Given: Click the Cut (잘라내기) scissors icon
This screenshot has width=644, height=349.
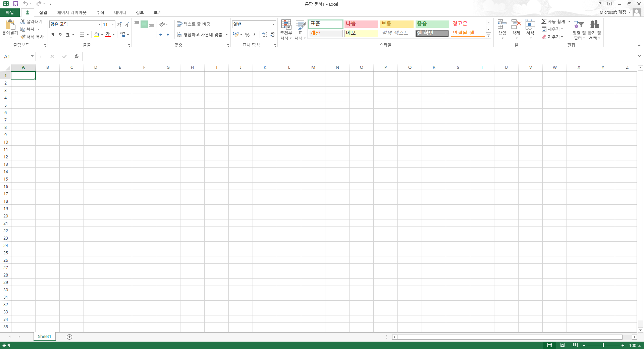Looking at the screenshot, I should [x=23, y=21].
